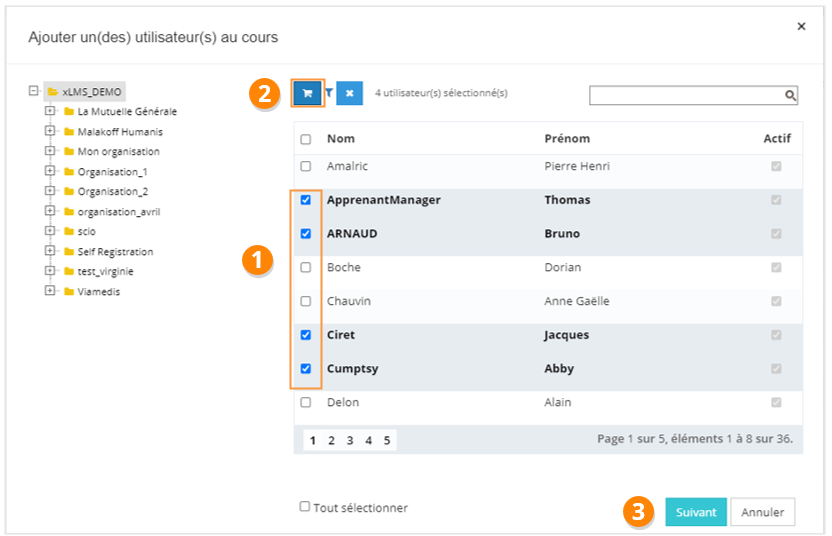Tick the checkbox for Delon Alain
832x536 pixels.
pos(306,402)
